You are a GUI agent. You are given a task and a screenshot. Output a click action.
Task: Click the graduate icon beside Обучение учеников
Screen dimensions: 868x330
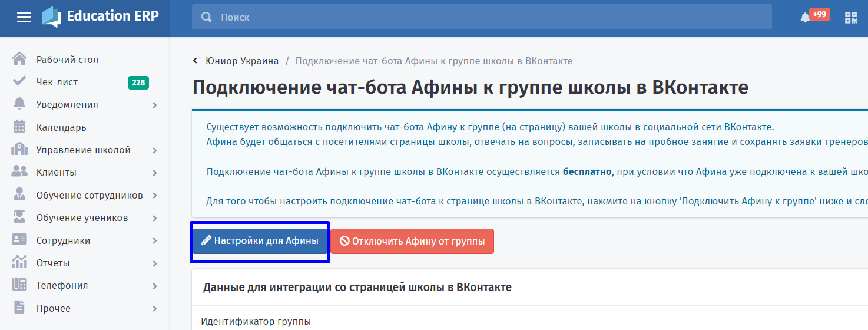point(19,217)
